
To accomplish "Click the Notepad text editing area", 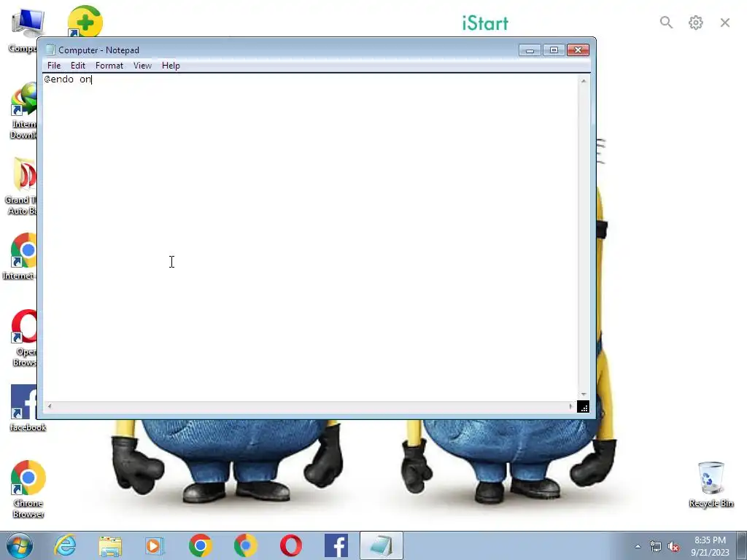I will 310,237.
